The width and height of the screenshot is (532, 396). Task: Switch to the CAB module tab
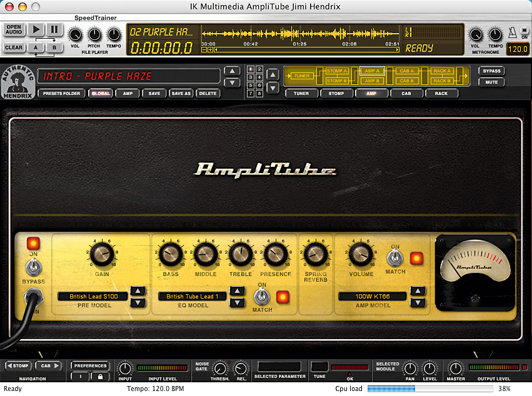[406, 93]
